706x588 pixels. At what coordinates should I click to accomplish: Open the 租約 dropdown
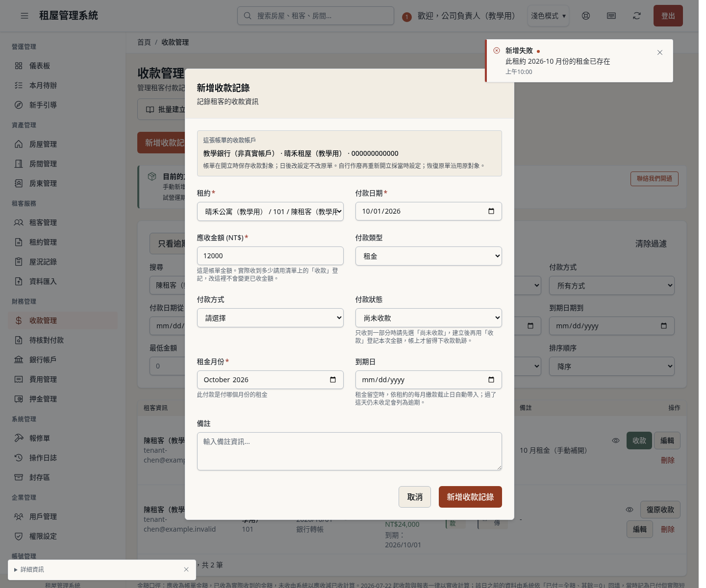coord(270,212)
